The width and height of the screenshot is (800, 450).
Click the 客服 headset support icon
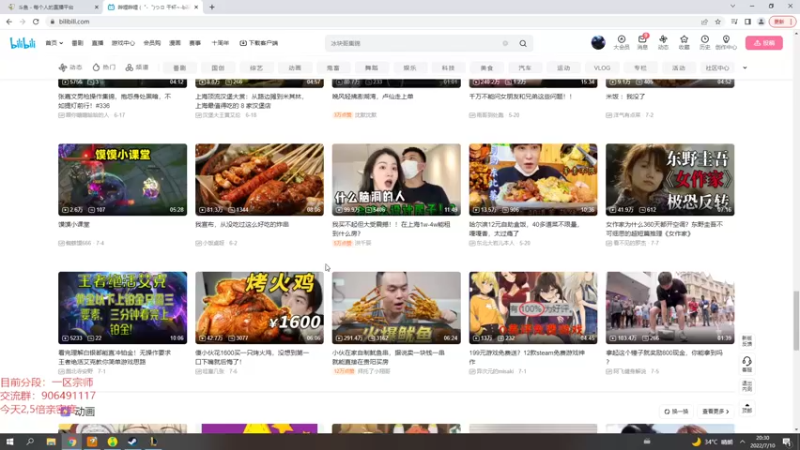point(747,364)
